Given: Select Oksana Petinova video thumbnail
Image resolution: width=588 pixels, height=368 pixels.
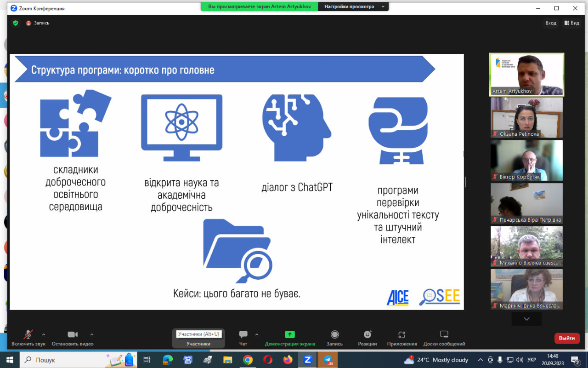Looking at the screenshot, I should click(x=526, y=117).
